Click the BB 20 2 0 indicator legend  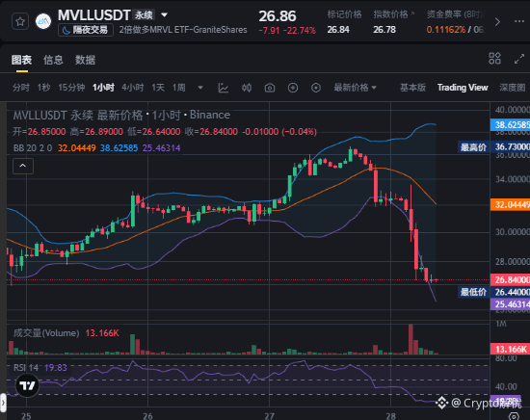pyautogui.click(x=33, y=148)
